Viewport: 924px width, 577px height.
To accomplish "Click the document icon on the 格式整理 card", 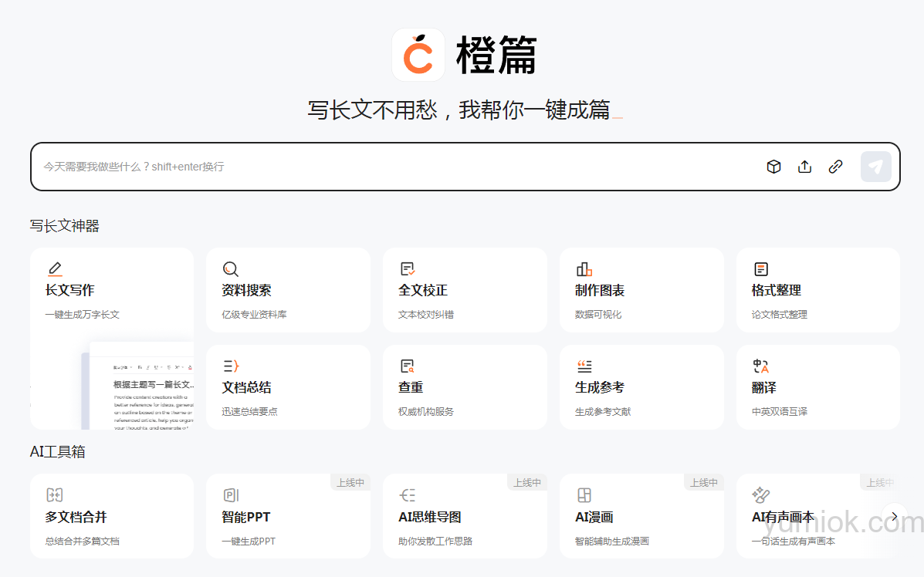I will 761,269.
